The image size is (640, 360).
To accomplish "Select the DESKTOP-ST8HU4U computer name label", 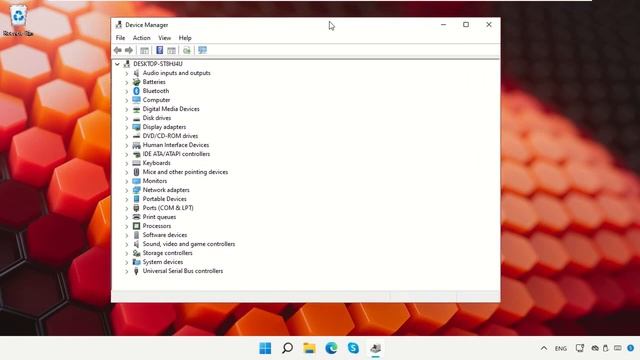I will click(x=158, y=64).
